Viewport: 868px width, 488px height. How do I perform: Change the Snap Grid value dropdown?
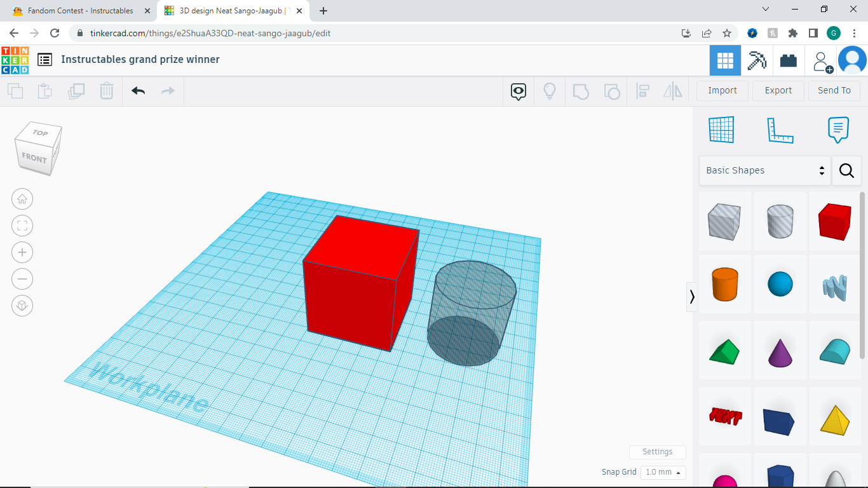click(x=662, y=472)
